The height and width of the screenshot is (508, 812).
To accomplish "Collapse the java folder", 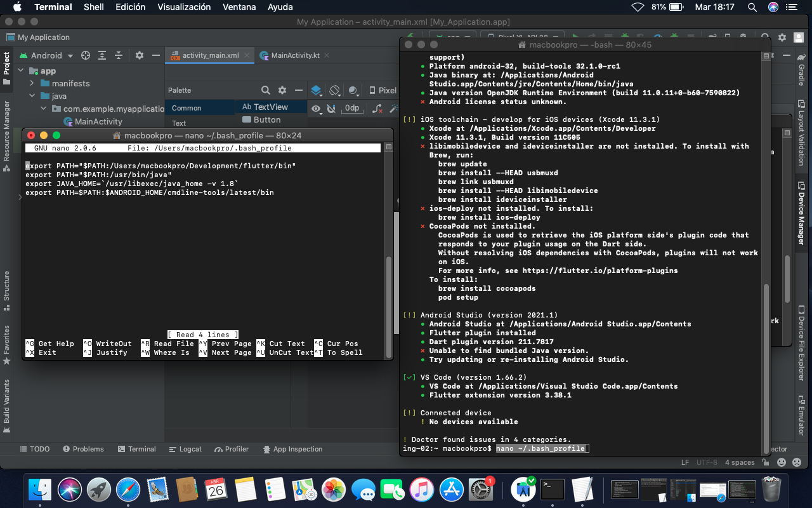I will 32,96.
